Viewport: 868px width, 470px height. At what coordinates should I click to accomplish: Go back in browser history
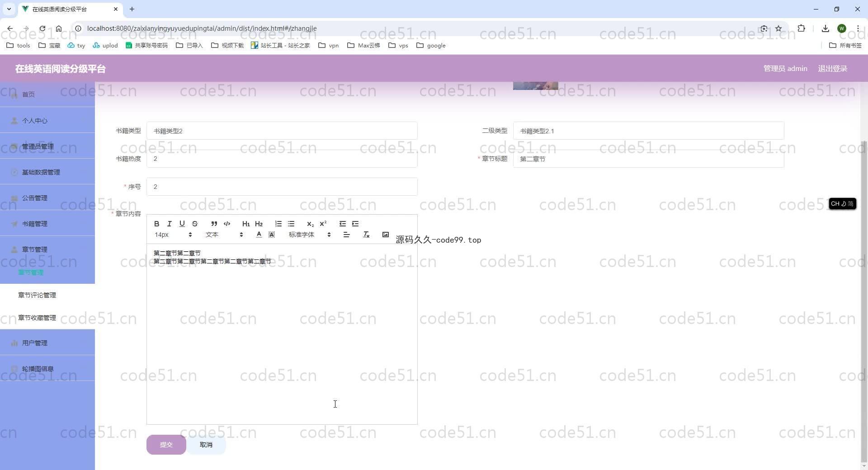10,28
